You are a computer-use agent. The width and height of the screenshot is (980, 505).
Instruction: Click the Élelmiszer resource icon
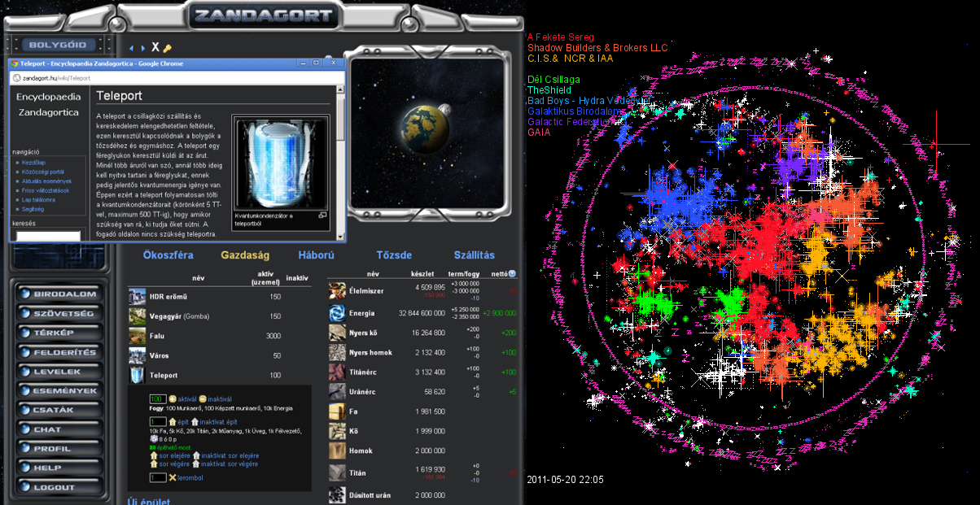click(337, 291)
